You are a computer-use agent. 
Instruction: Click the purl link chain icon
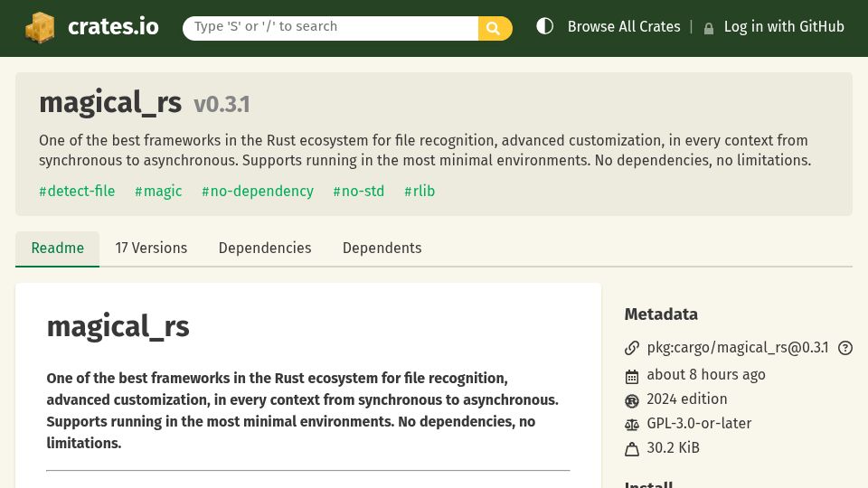click(632, 348)
